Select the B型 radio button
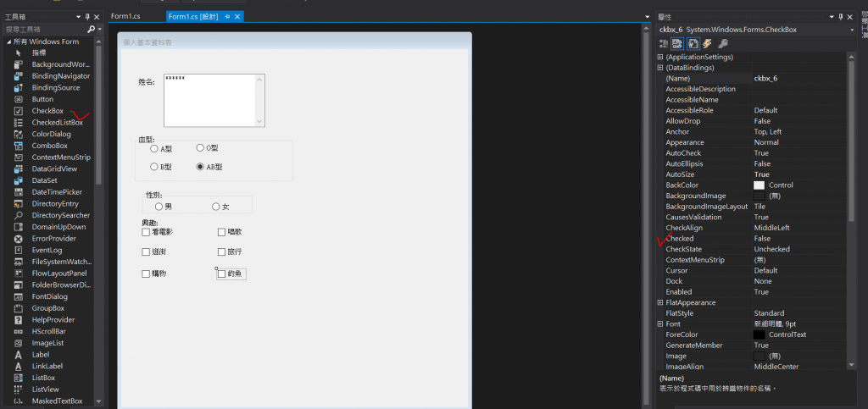This screenshot has height=409, width=868. [x=161, y=167]
